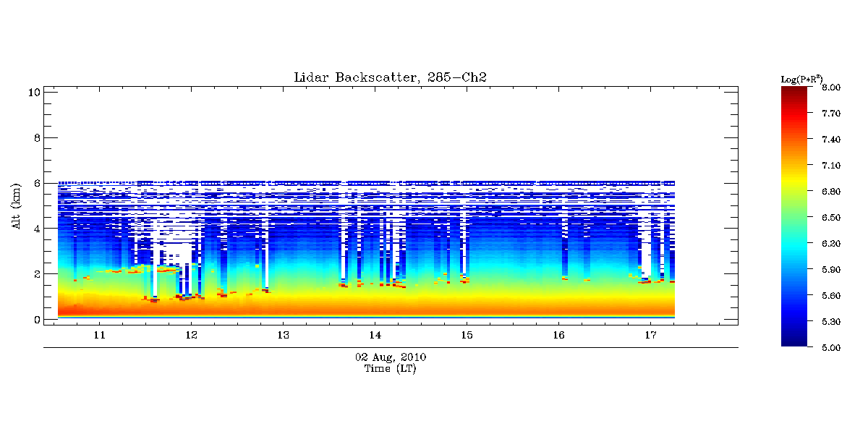
Task: Click the y-axis tick label 2
Action: [36, 274]
